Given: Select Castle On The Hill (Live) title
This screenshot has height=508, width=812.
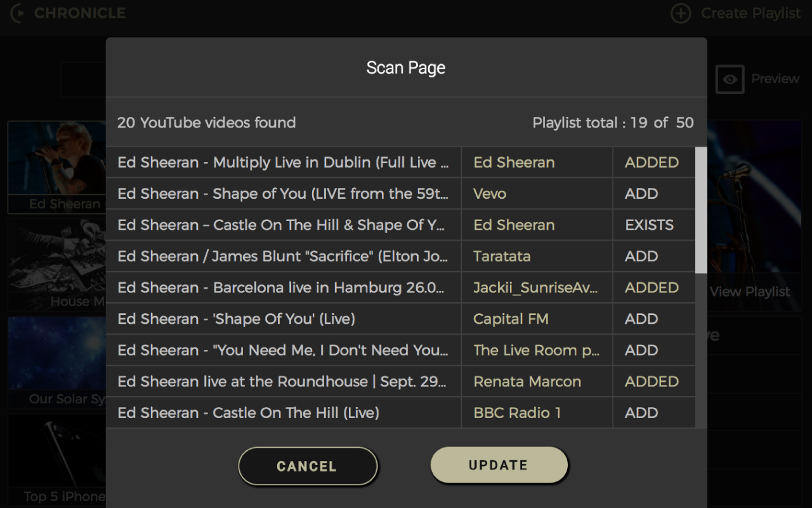Looking at the screenshot, I should (248, 413).
